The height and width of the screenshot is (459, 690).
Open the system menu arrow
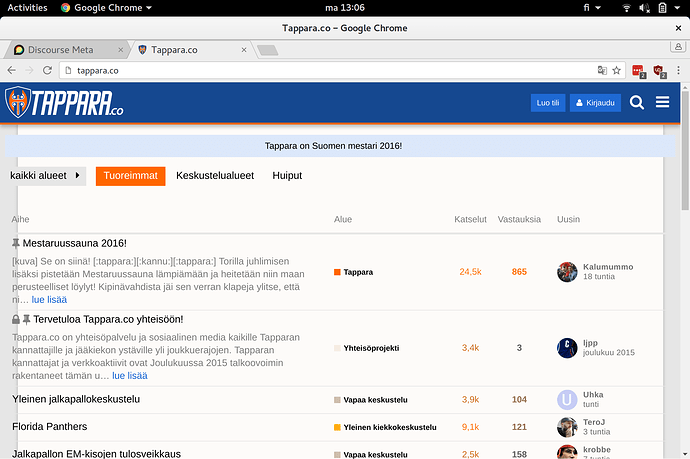[677, 7]
